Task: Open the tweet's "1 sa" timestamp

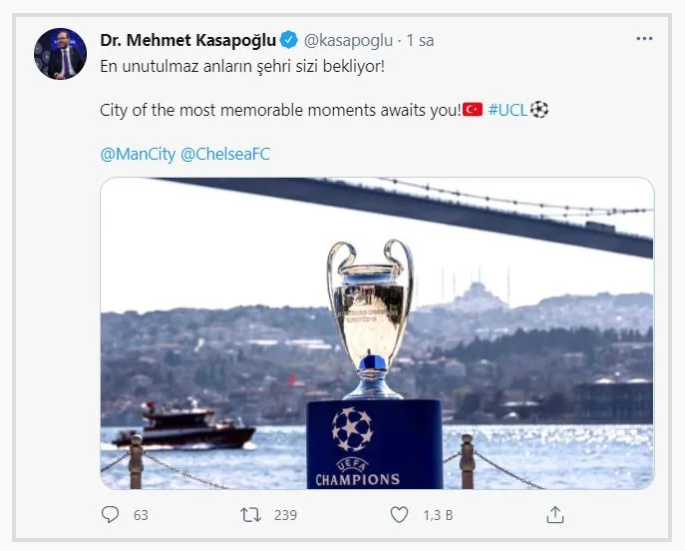Action: [x=420, y=41]
